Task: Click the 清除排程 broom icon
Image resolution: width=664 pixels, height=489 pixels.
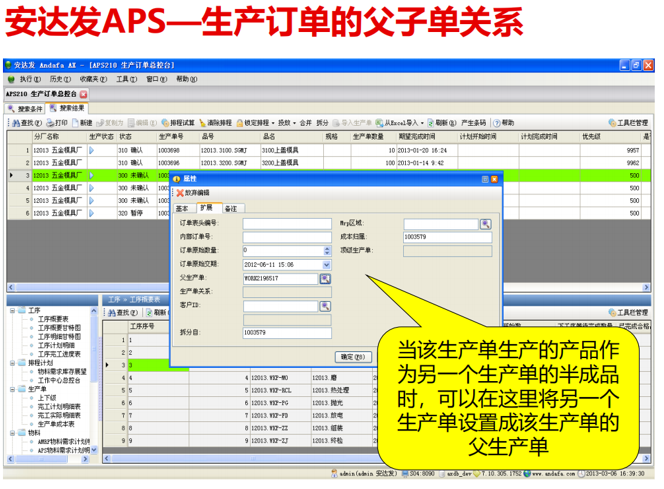Action: tap(202, 123)
